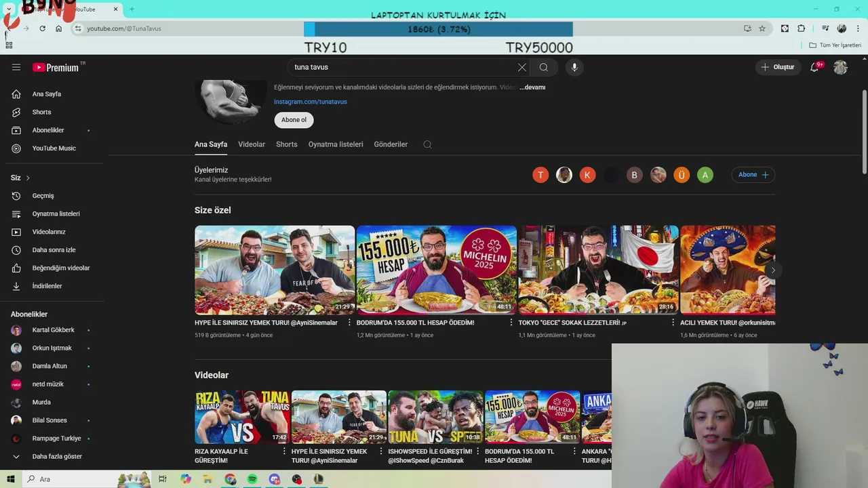Screen dimensions: 868x488
Task: Open the Chrome three-dot menu
Action: point(859,28)
